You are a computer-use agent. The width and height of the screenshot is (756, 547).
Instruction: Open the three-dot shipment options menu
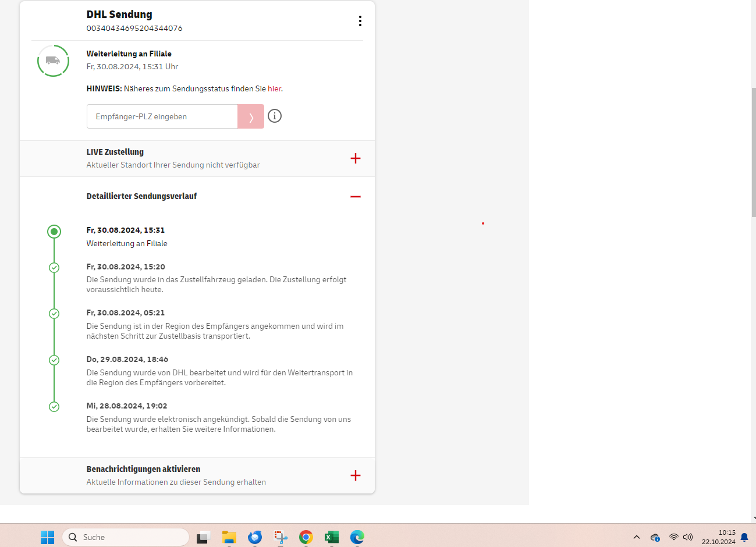tap(360, 21)
